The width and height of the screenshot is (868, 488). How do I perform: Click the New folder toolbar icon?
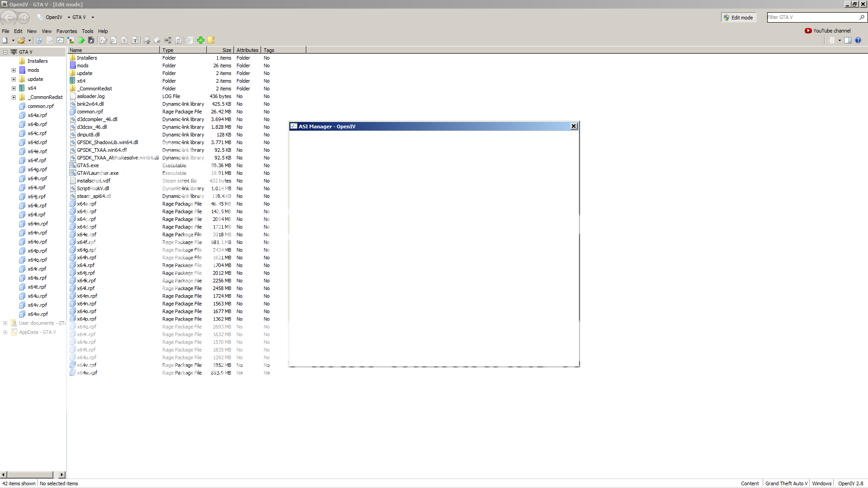point(211,40)
